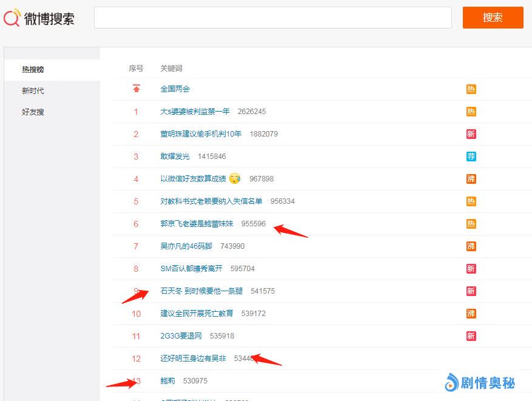Switch to the 热搜榜 tab
This screenshot has height=401, width=532.
[x=33, y=70]
